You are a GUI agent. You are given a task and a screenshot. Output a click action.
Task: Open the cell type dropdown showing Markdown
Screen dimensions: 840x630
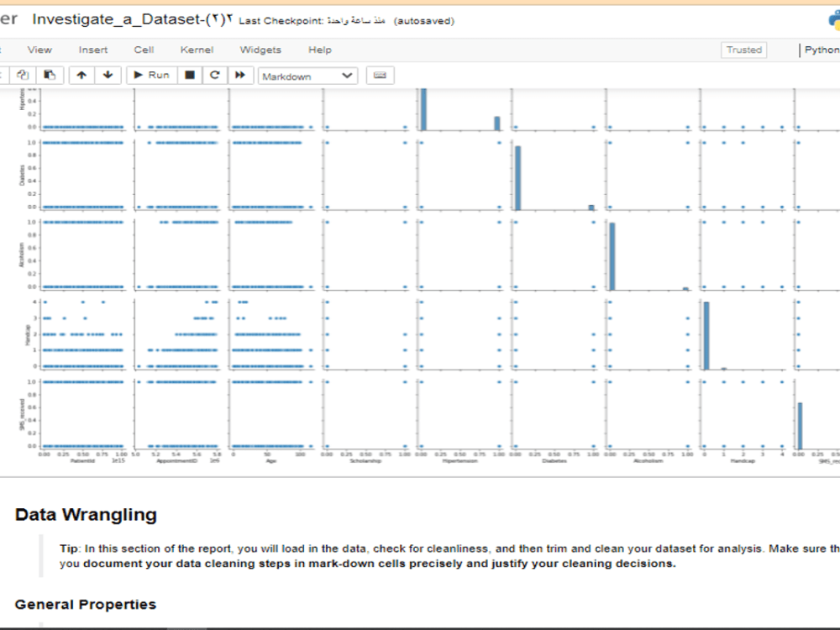pos(307,76)
